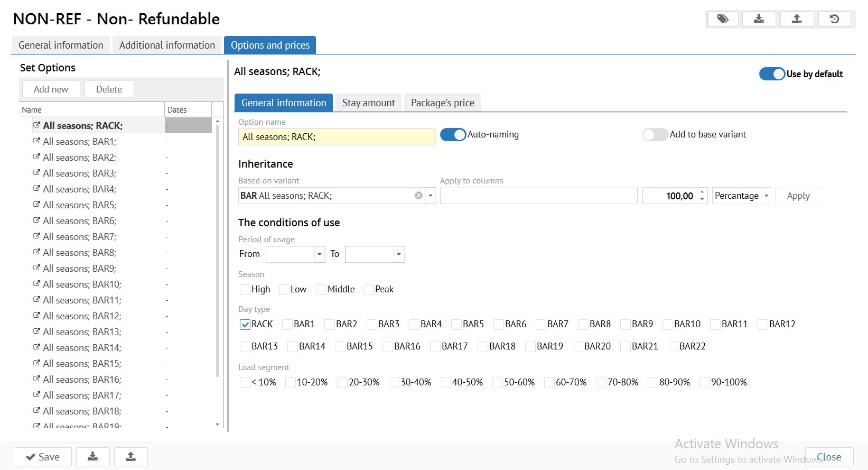
Task: Disable the Auto-naming toggle
Action: click(x=453, y=135)
